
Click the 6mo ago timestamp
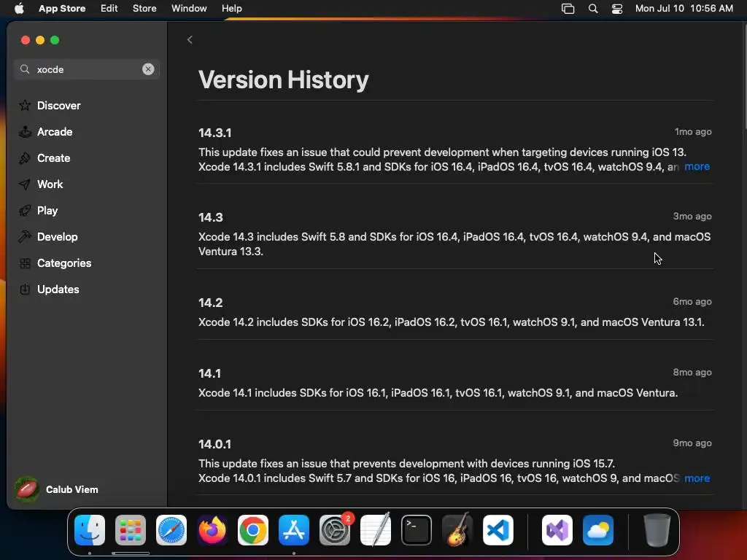click(x=692, y=301)
